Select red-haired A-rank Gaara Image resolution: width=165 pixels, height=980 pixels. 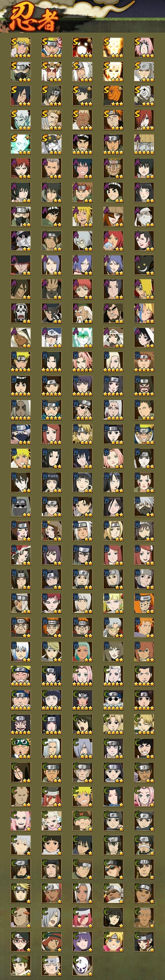pos(21,168)
